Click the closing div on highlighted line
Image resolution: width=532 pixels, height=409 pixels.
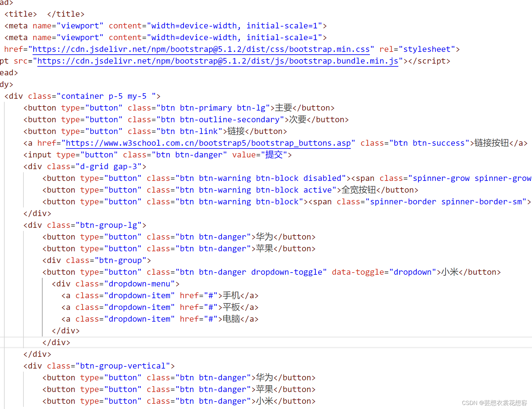pyautogui.click(x=56, y=343)
